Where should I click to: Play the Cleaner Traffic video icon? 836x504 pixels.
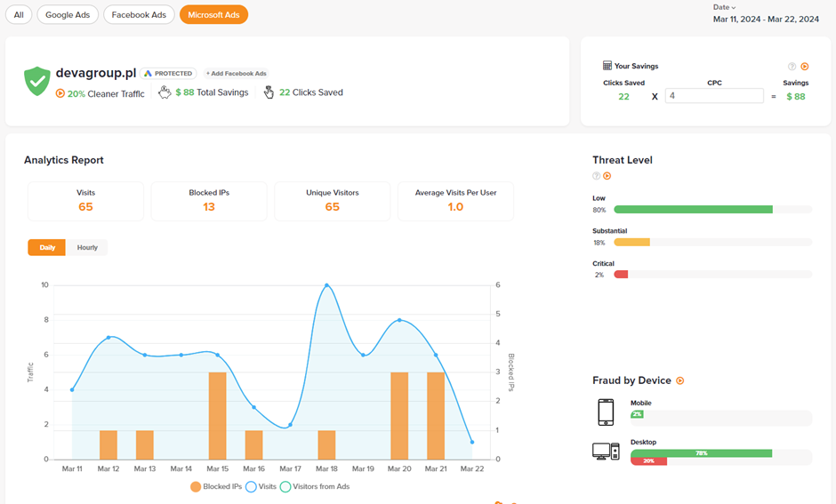tap(60, 92)
